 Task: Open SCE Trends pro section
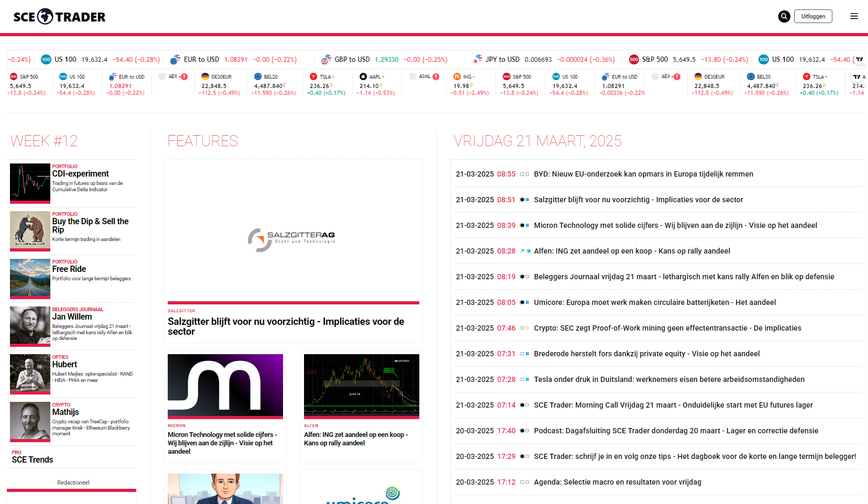tap(32, 460)
